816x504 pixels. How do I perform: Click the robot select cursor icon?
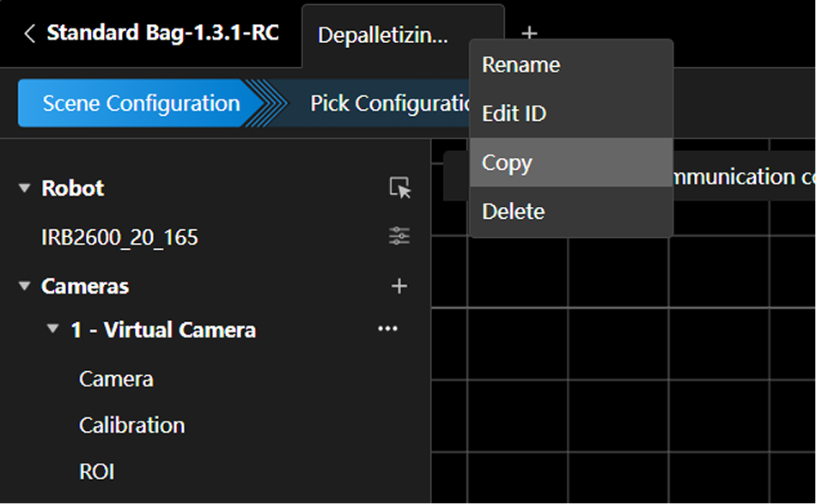tap(399, 188)
